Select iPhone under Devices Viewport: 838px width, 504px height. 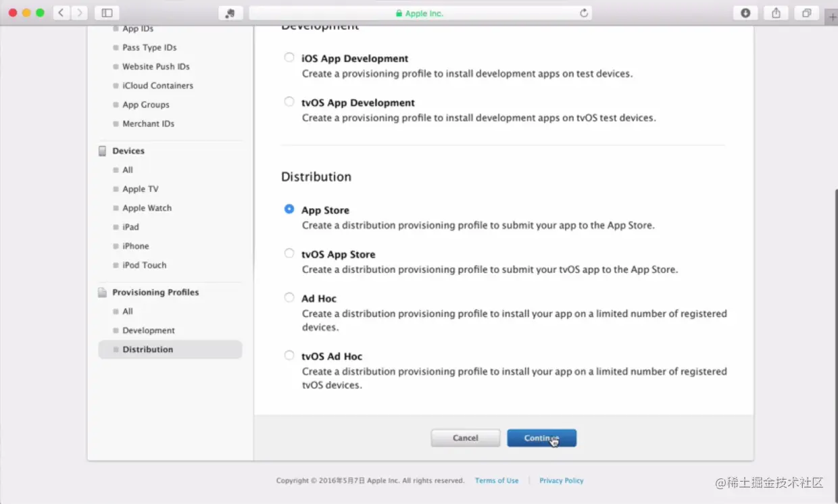[x=136, y=246]
